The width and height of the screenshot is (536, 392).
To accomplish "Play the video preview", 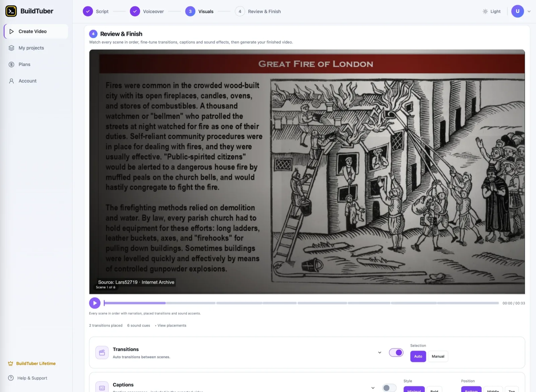I will (95, 303).
